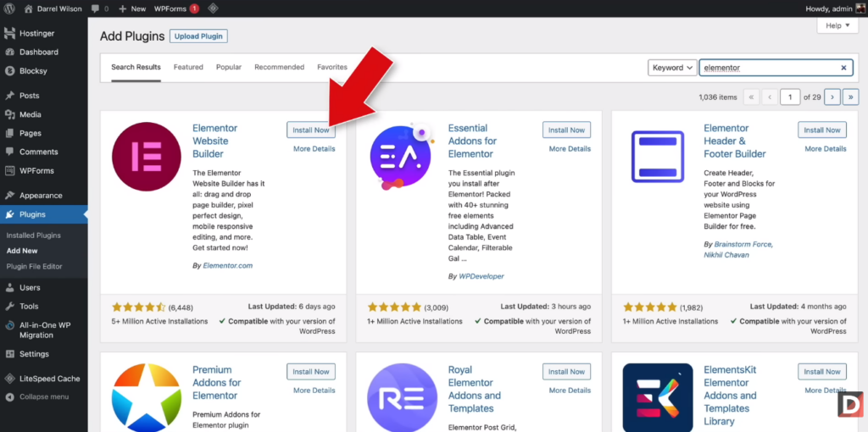Install Elementor Header & Footer Builder
The height and width of the screenshot is (432, 868).
click(x=822, y=130)
